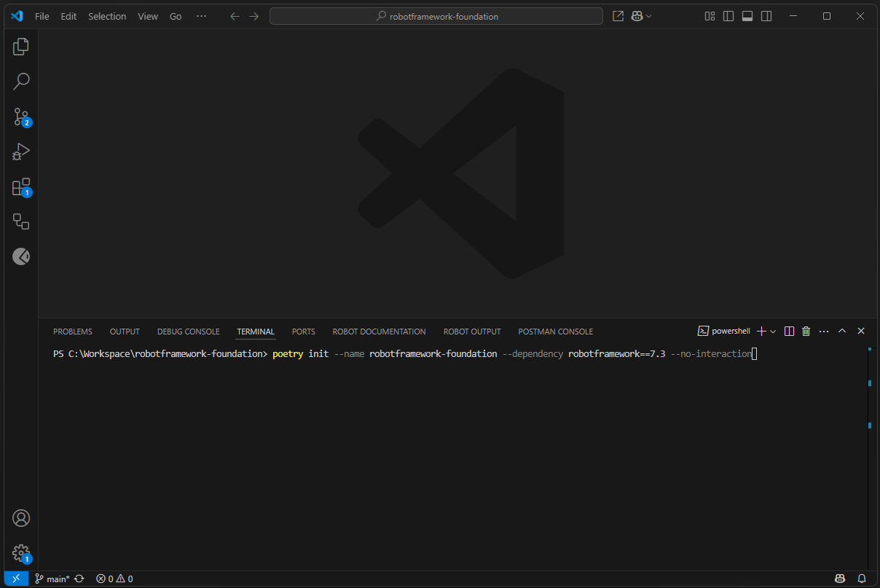Image resolution: width=880 pixels, height=588 pixels.
Task: Close the terminal panel
Action: (x=860, y=331)
